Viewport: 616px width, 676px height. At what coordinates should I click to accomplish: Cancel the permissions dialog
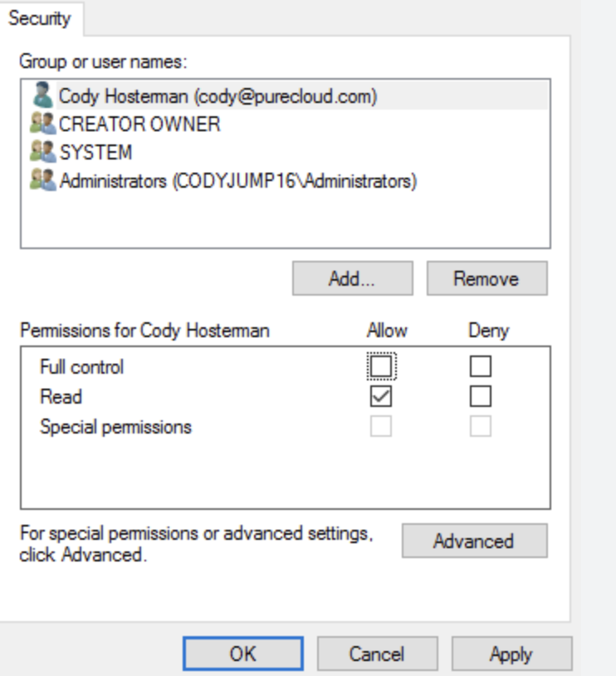pos(377,654)
